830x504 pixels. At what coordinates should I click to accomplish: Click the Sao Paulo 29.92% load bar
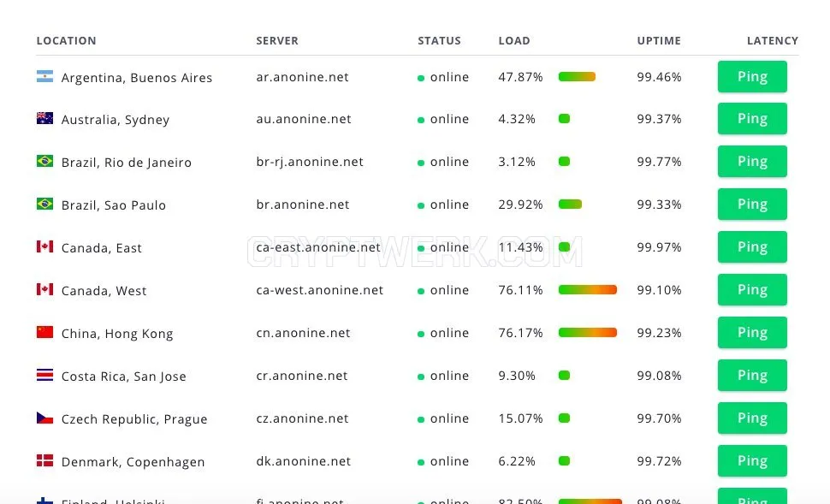pos(570,205)
